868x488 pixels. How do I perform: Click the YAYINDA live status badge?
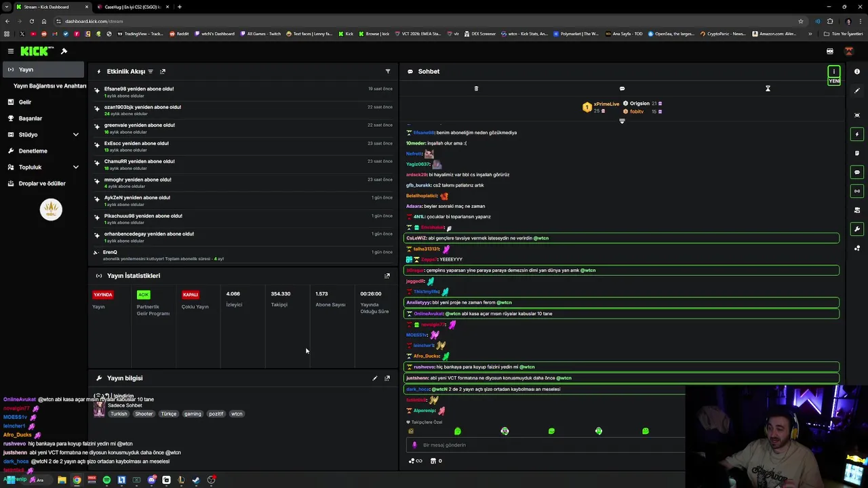[x=103, y=294]
